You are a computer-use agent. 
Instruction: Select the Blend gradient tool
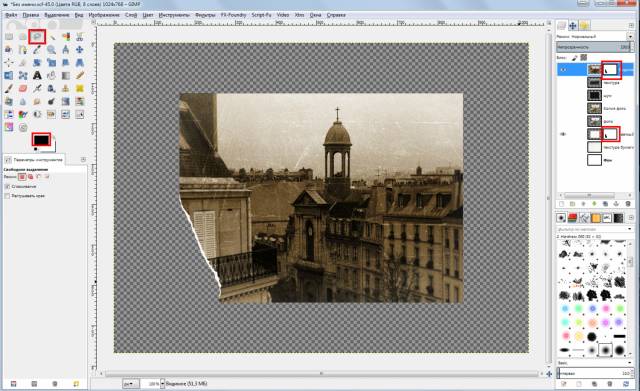[x=66, y=76]
